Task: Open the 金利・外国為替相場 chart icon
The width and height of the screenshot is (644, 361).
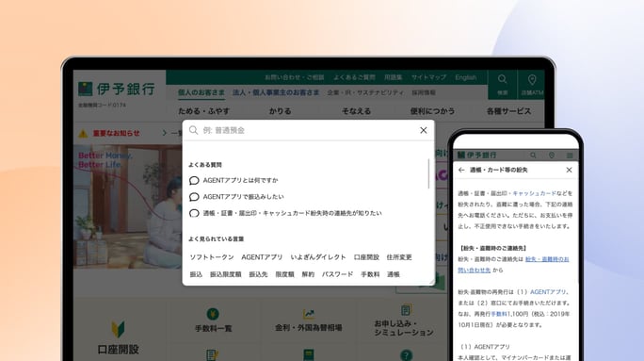Action: coord(309,314)
